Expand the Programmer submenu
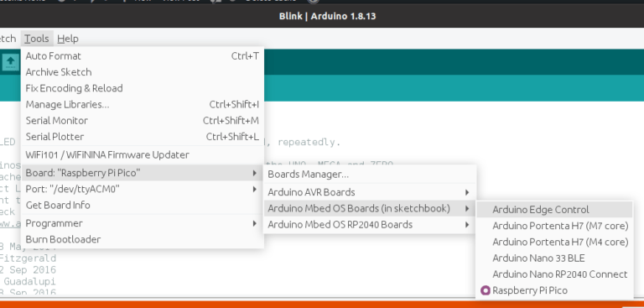This screenshot has height=308, width=644. click(142, 223)
